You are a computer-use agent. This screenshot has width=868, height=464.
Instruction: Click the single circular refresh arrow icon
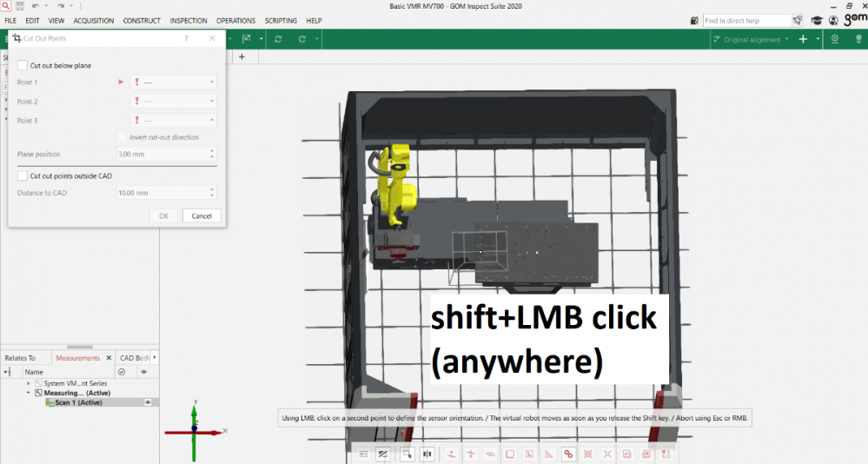(302, 39)
